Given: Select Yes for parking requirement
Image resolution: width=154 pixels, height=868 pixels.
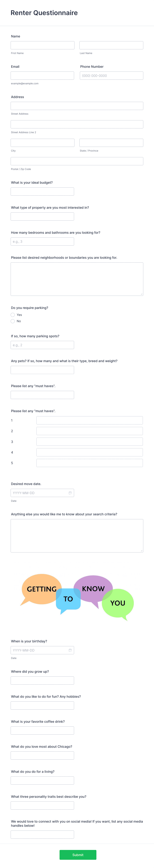Looking at the screenshot, I should 12,315.
